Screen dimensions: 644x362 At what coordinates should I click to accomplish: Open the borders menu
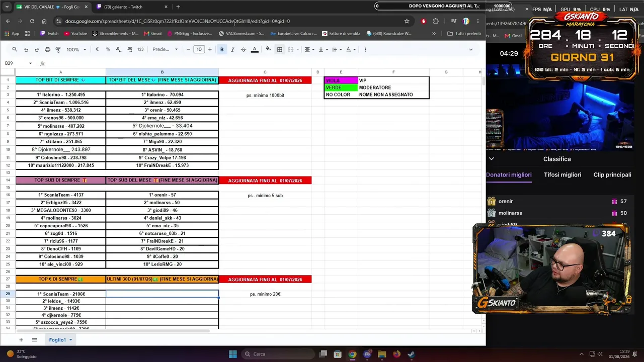[280, 49]
